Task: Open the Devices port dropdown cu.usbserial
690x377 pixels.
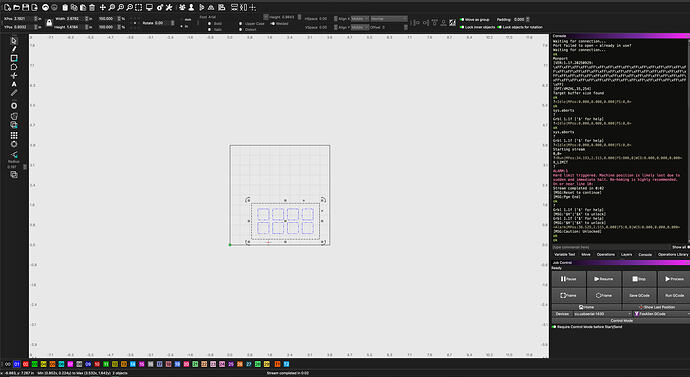Action: click(602, 314)
